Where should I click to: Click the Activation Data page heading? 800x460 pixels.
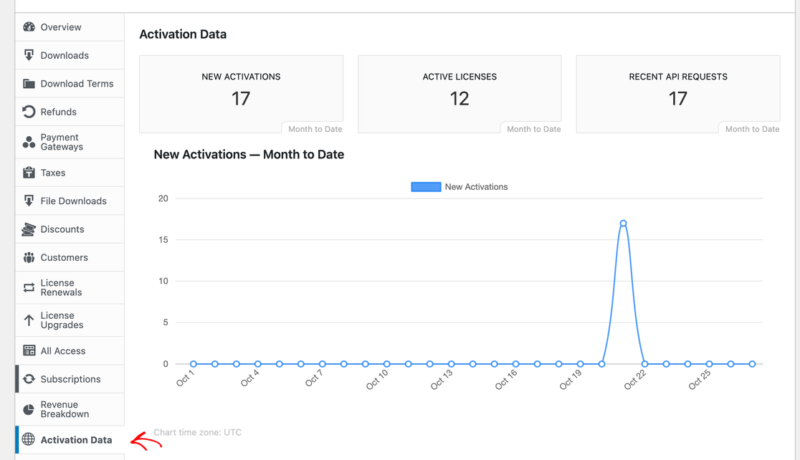[183, 34]
